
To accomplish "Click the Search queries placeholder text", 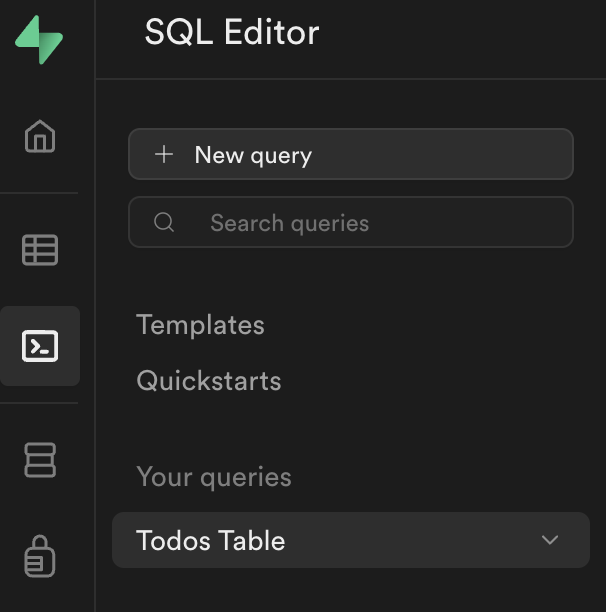I will (289, 223).
